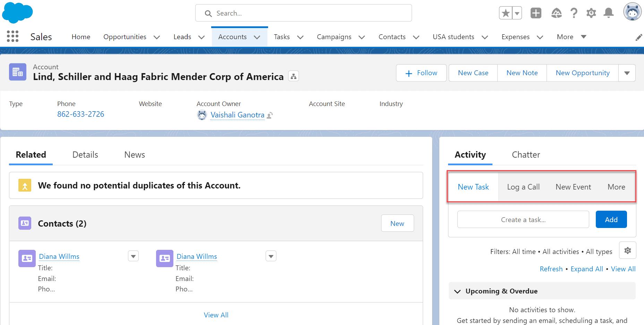The height and width of the screenshot is (325, 644).
Task: Switch to the Details tab
Action: coord(85,155)
